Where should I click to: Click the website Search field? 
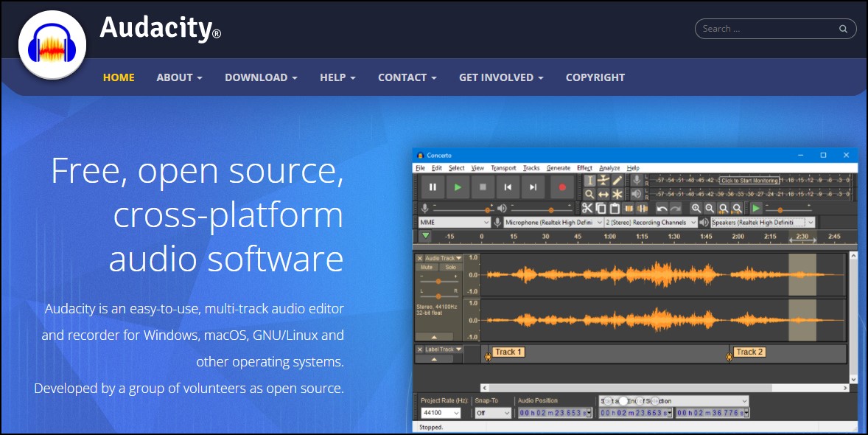click(775, 29)
